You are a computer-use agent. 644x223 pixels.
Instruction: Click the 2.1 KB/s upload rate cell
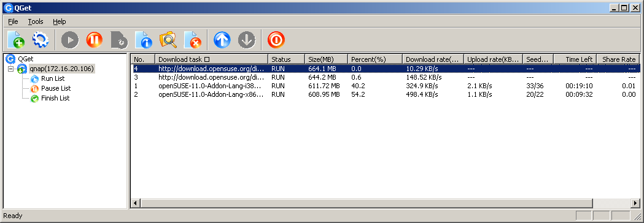click(x=479, y=86)
